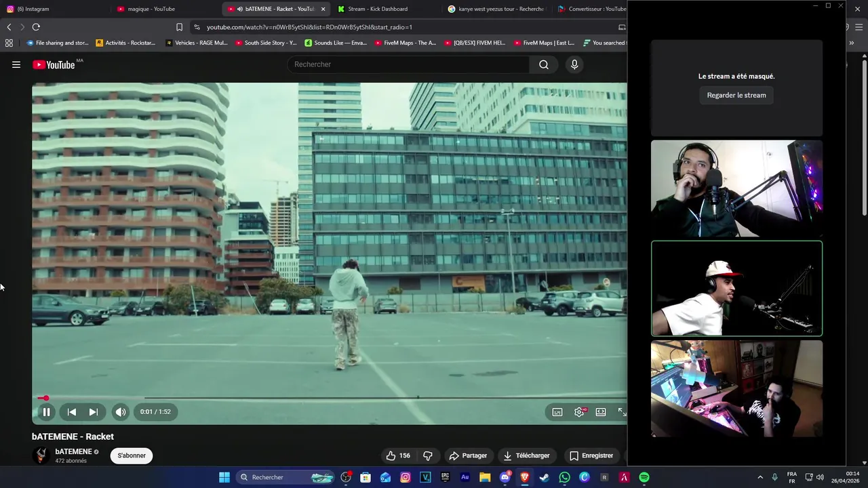The width and height of the screenshot is (868, 488).
Task: Focus the YouTube Rechercher search field
Action: click(409, 64)
